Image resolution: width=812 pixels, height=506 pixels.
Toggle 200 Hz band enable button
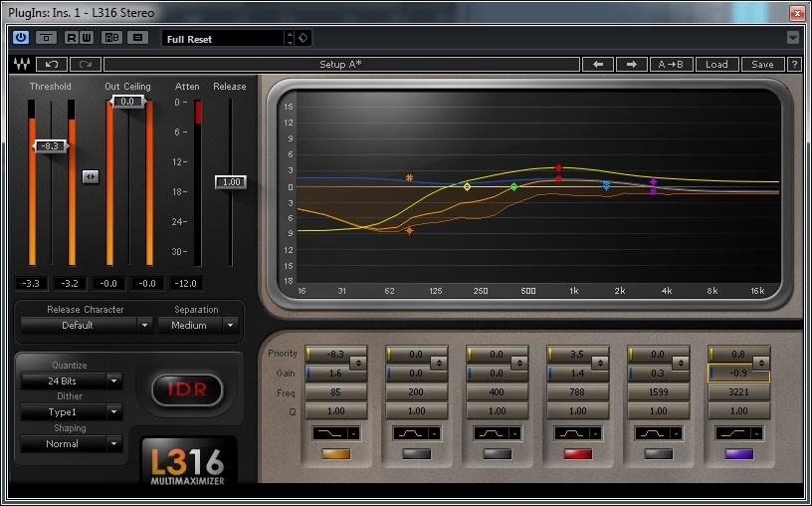pos(417,454)
